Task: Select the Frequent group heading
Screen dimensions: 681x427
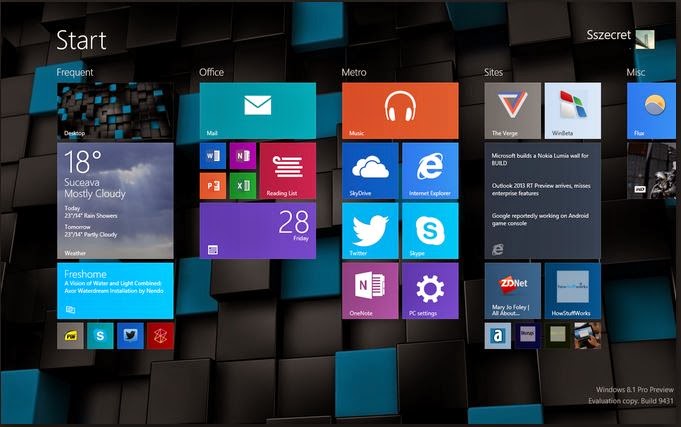Action: 75,72
